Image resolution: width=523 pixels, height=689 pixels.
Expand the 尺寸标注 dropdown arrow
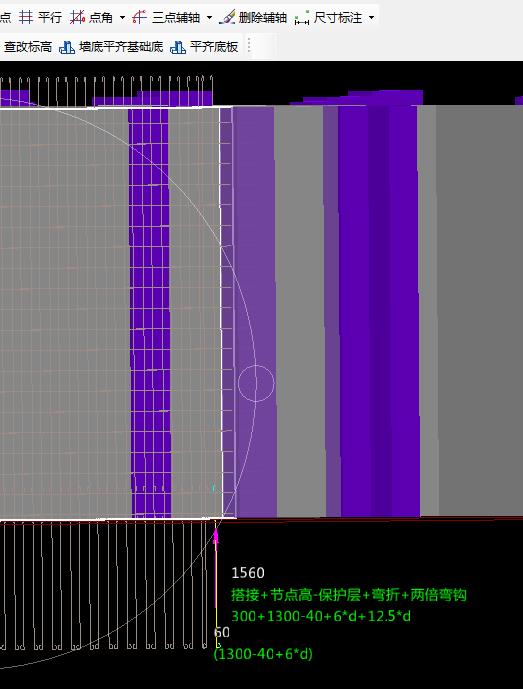(x=372, y=18)
